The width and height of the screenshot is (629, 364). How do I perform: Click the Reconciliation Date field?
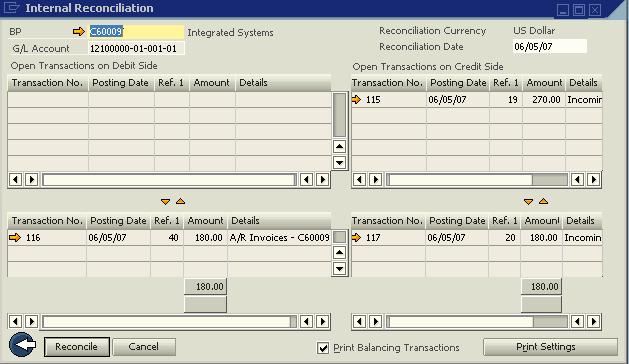(x=550, y=47)
